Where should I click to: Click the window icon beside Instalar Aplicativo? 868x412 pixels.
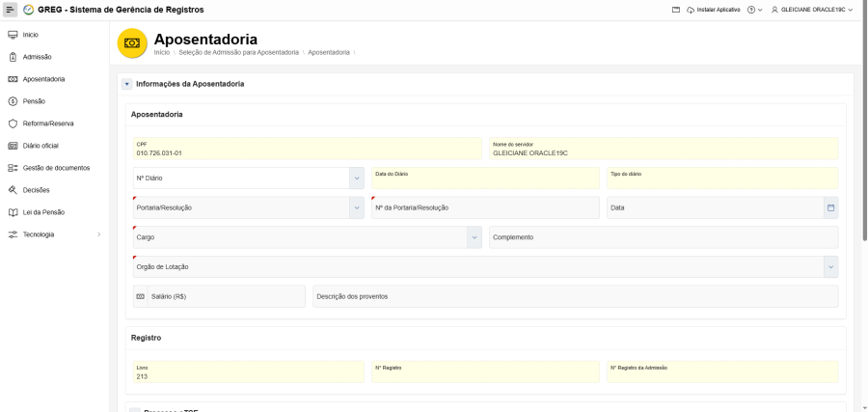[677, 10]
